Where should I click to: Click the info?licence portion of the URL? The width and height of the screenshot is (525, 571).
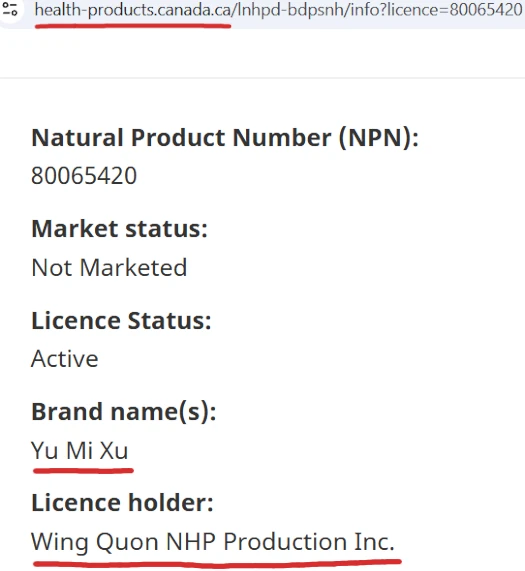[x=394, y=10]
